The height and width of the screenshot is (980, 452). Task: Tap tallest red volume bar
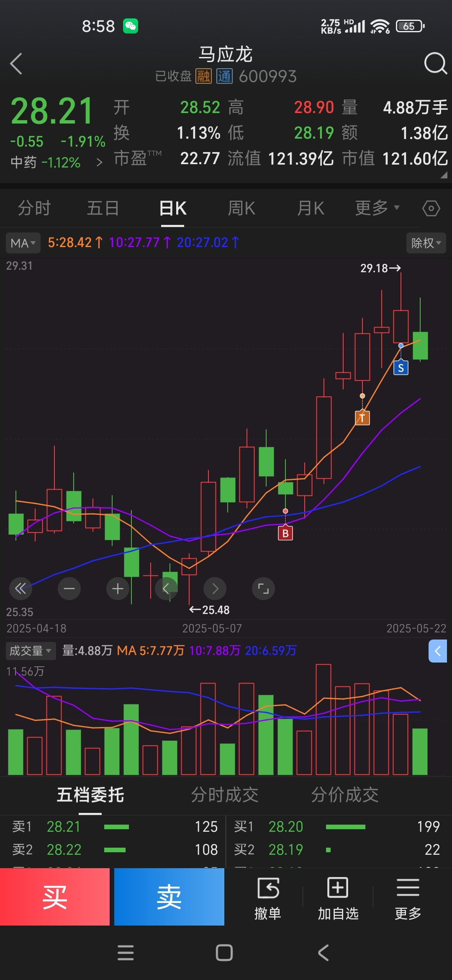click(324, 720)
